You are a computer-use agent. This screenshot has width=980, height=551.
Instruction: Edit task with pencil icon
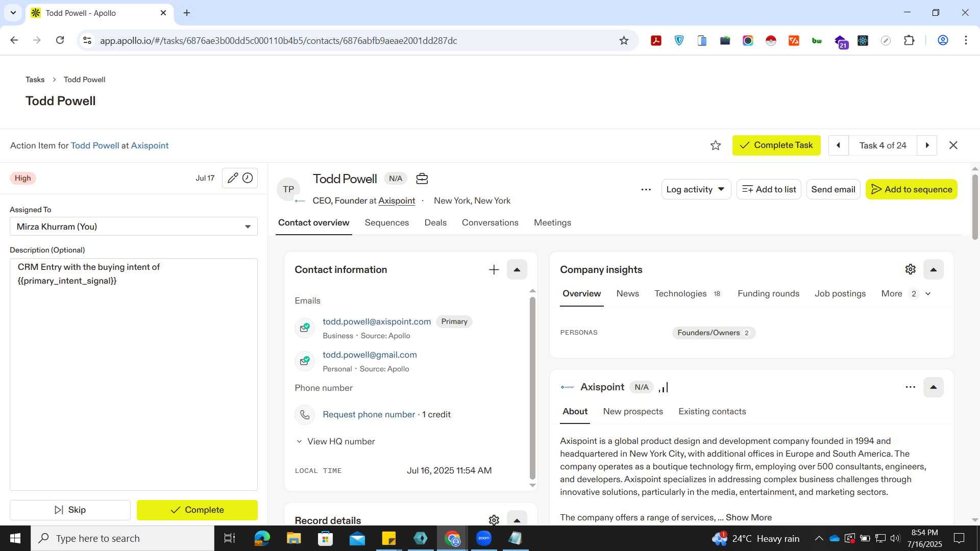(232, 178)
